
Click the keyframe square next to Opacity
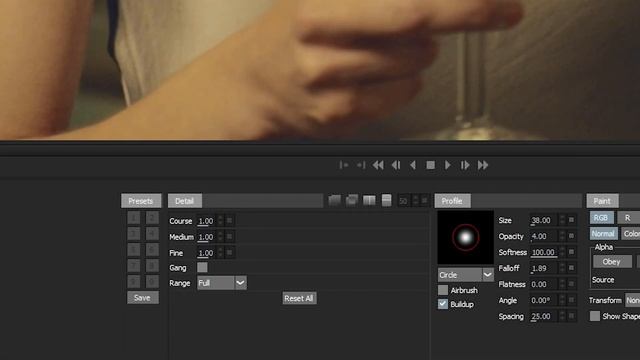tap(571, 236)
